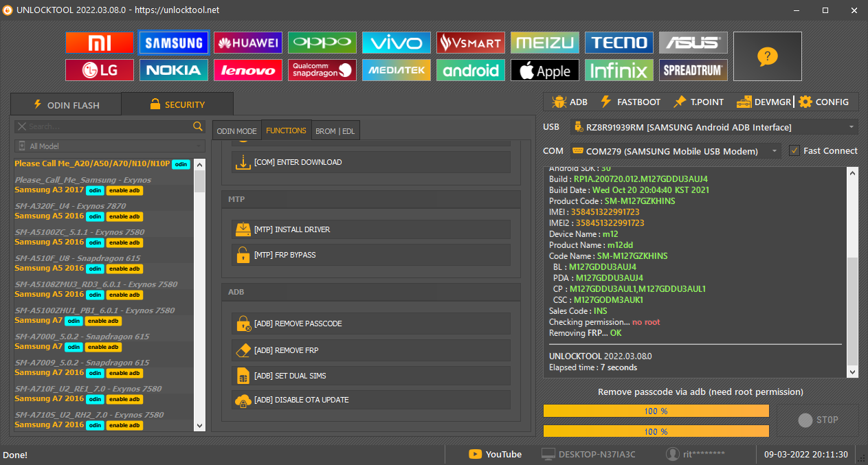Select SM-A510F_U8 - Snapdragon 615 row
Screen dimensions: 868x465
[x=78, y=258]
